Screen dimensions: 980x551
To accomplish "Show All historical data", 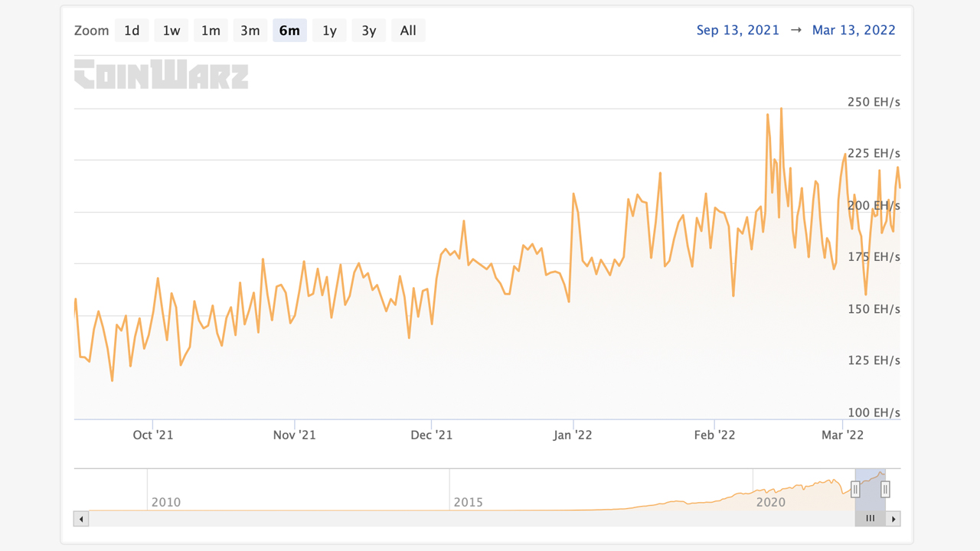I will [x=408, y=31].
